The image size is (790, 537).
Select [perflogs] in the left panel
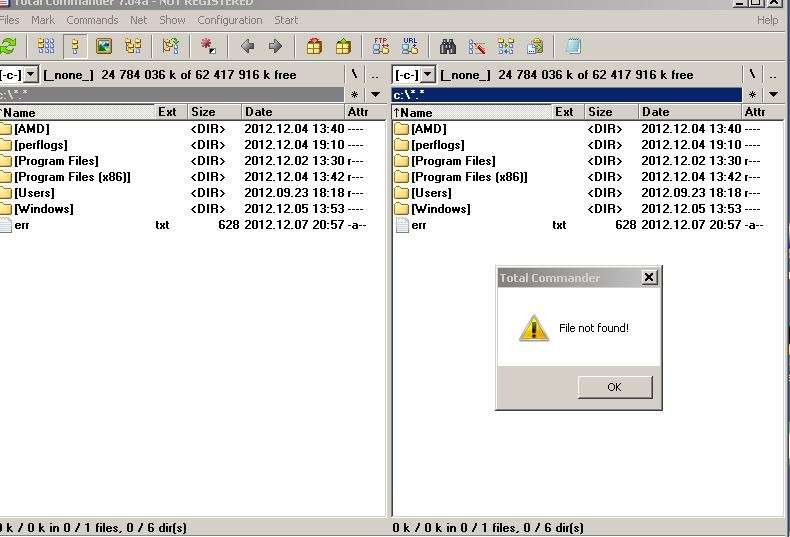pyautogui.click(x=192, y=145)
